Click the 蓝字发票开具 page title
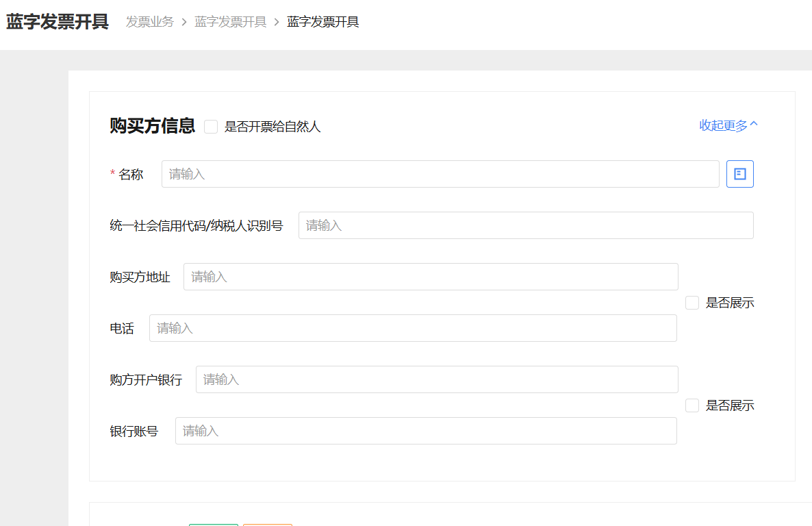This screenshot has height=526, width=812. [57, 22]
